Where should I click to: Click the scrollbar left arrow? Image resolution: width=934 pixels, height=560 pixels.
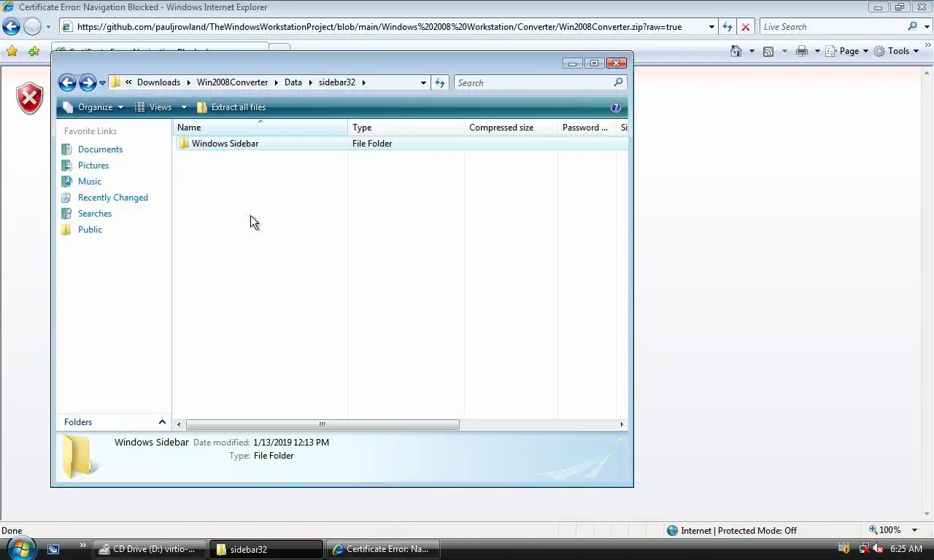pyautogui.click(x=180, y=424)
